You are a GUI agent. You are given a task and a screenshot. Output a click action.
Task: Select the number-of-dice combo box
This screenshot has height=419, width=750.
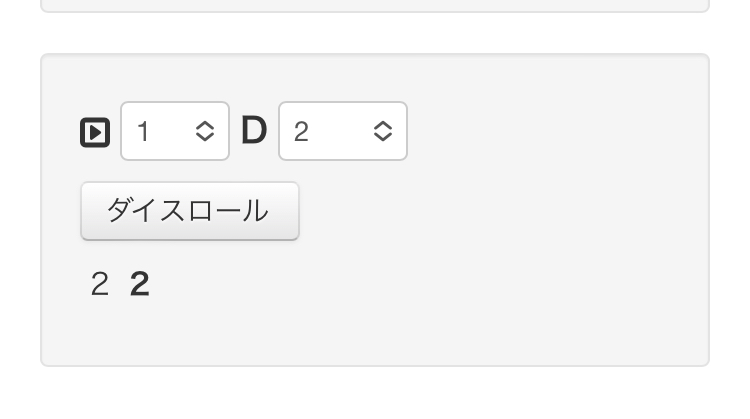click(x=175, y=131)
